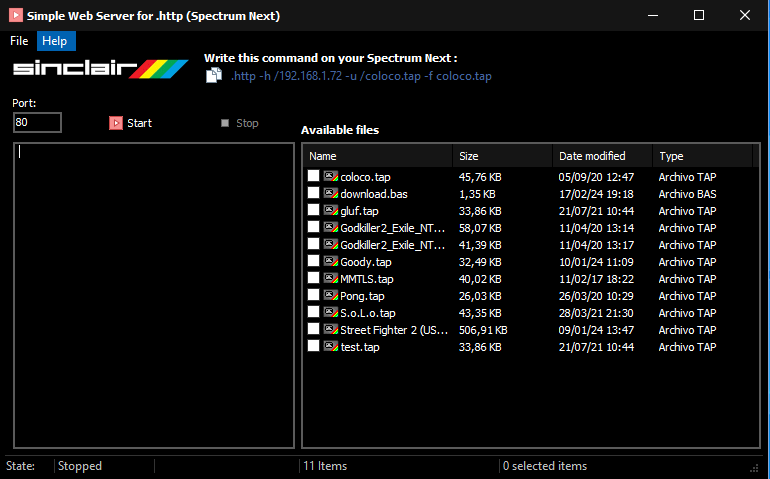770x479 pixels.
Task: Click file icon next to coloco.tap
Action: point(331,176)
